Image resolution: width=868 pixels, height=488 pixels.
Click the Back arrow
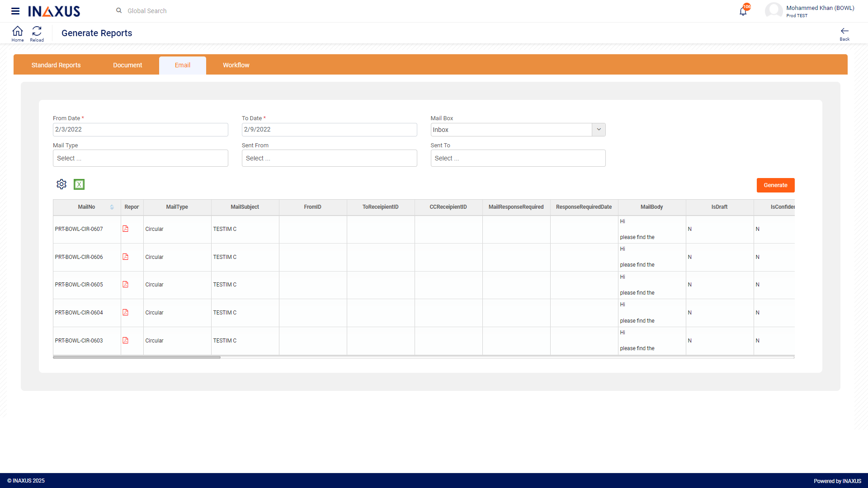[x=844, y=31]
